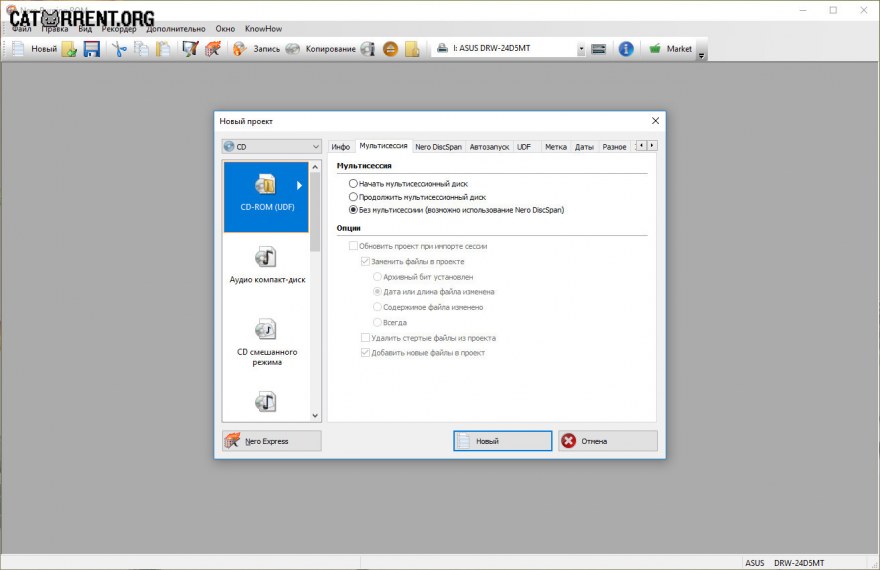Save the compilation with the floppy disk icon

[x=91, y=49]
